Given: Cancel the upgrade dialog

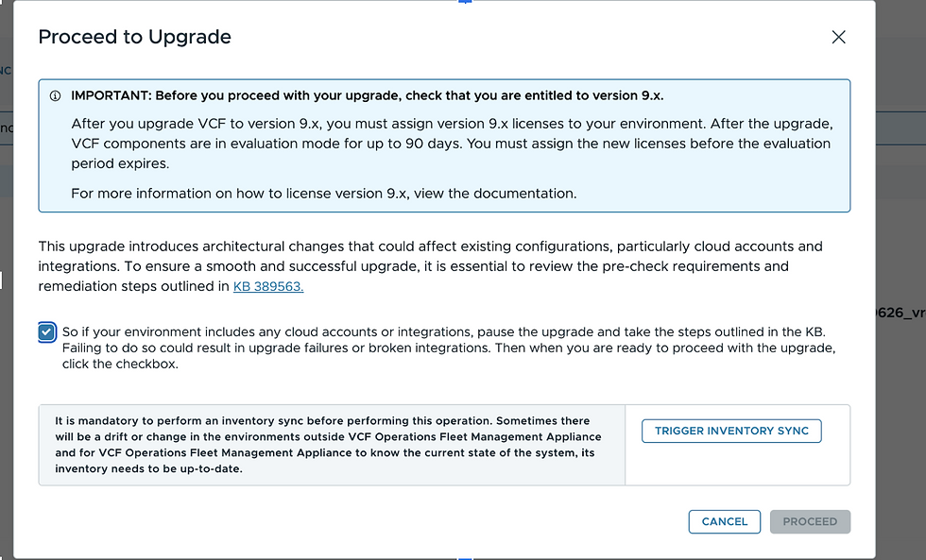Looking at the screenshot, I should 725,521.
